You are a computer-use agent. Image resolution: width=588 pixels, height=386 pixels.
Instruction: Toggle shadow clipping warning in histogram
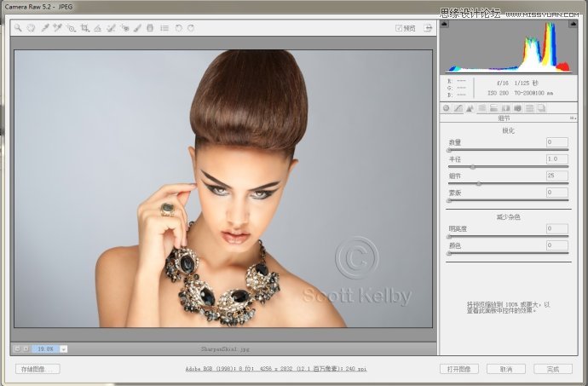tap(446, 26)
